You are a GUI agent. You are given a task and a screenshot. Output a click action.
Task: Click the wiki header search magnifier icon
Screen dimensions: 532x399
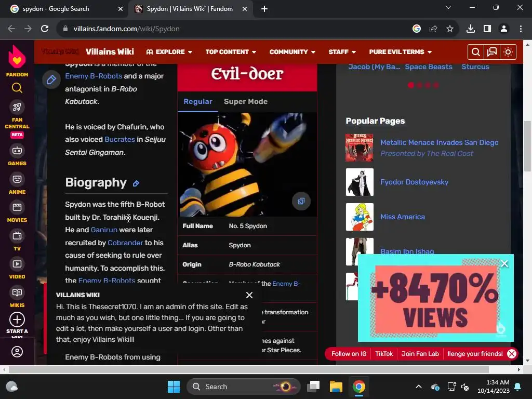[x=476, y=52]
